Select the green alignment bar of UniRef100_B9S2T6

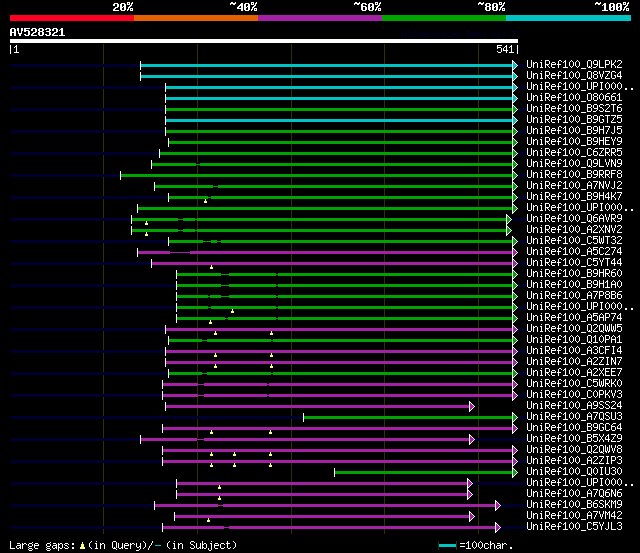pos(339,109)
